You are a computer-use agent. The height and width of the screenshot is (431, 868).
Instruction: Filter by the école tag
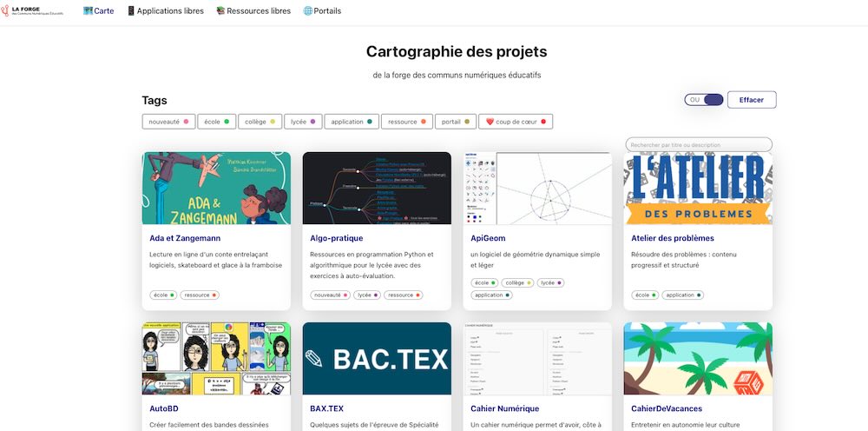click(216, 122)
